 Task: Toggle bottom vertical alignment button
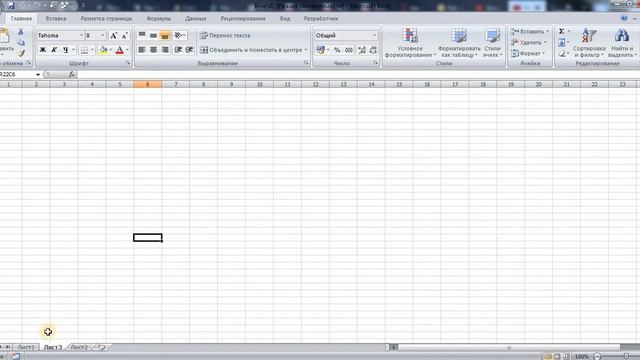[164, 36]
